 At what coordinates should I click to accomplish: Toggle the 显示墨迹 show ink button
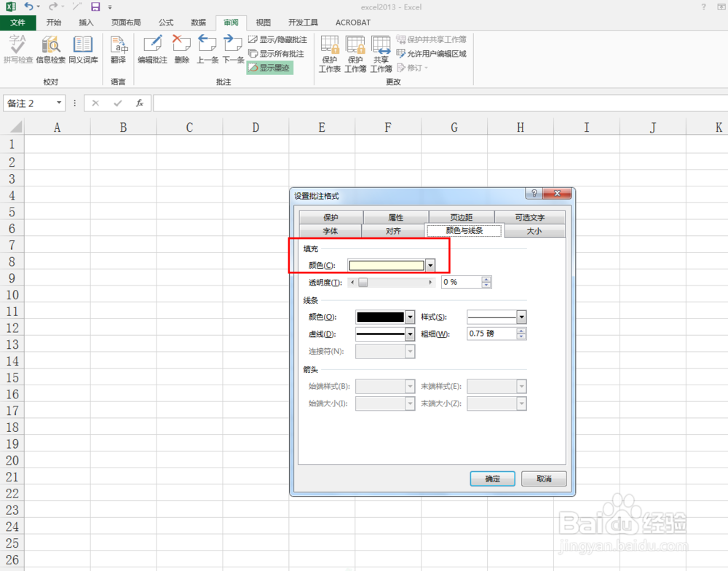tap(270, 68)
